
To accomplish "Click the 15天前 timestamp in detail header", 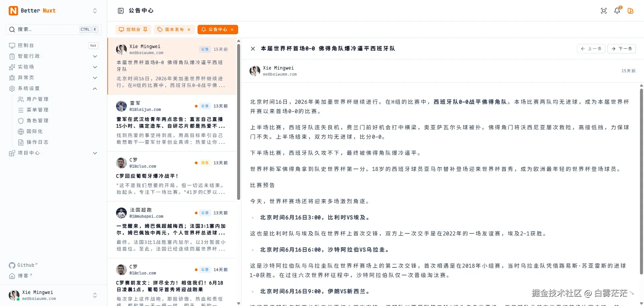I will (x=628, y=71).
